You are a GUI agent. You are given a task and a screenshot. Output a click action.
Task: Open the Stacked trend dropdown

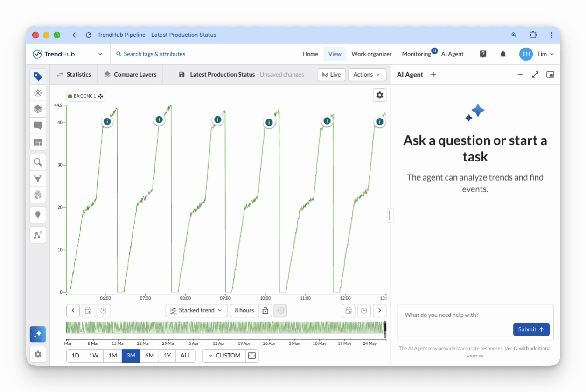click(196, 310)
